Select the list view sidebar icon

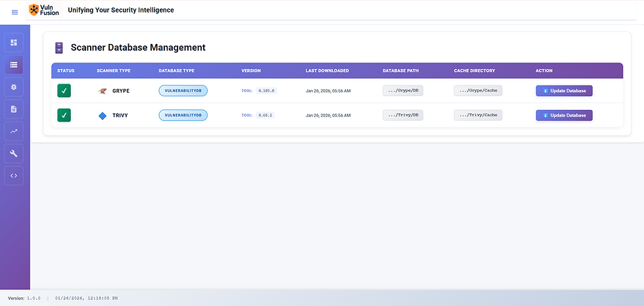tap(14, 64)
